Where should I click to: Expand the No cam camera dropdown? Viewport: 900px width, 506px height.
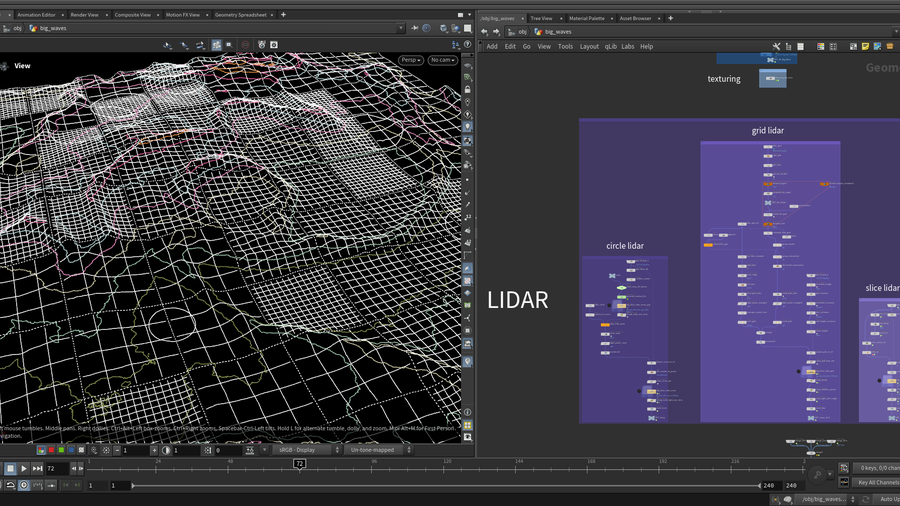coord(442,60)
